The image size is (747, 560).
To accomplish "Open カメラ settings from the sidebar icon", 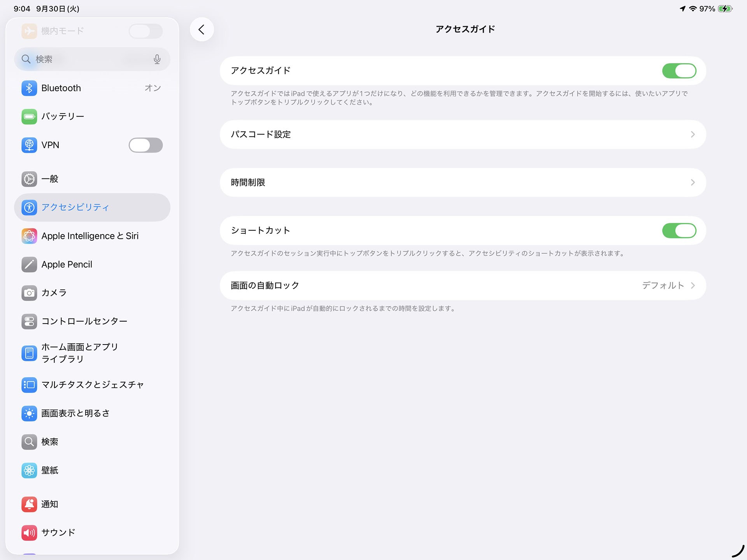I will [29, 293].
